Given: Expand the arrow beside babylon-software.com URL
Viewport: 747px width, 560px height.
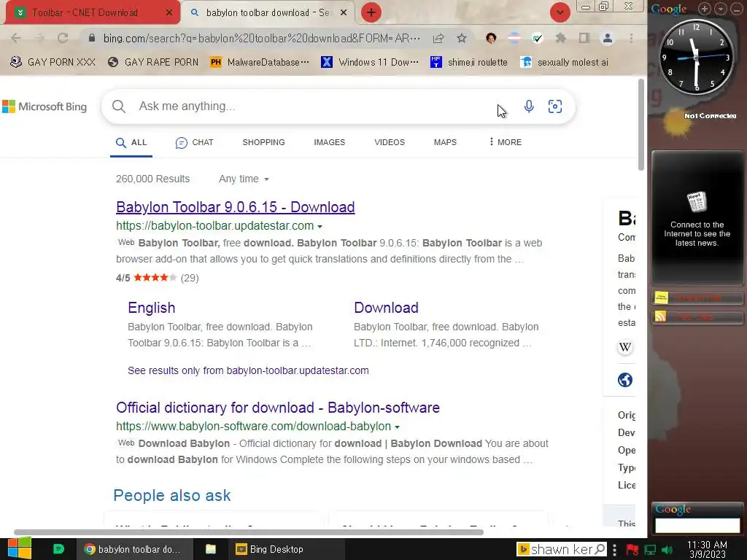Looking at the screenshot, I should (397, 427).
